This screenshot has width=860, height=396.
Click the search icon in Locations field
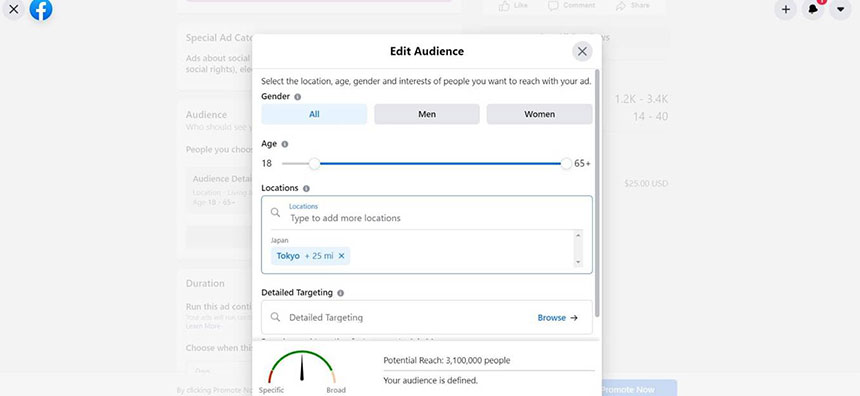pyautogui.click(x=275, y=212)
